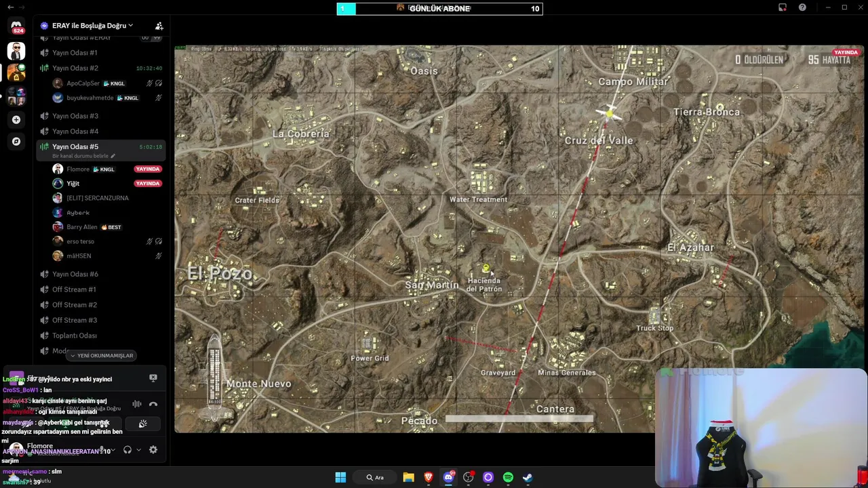Click the Flomore user avatar in bottom panel
The height and width of the screenshot is (488, 868).
[x=16, y=449]
